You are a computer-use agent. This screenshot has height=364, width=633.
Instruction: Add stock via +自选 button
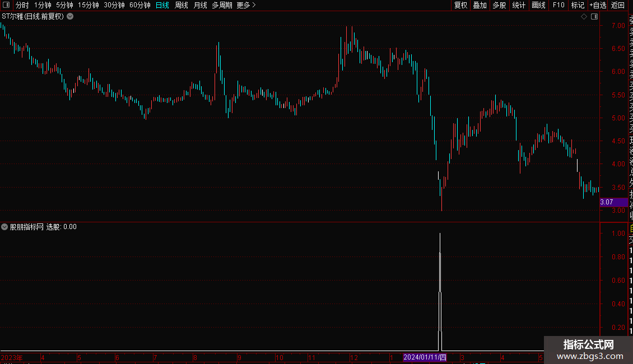coord(598,5)
